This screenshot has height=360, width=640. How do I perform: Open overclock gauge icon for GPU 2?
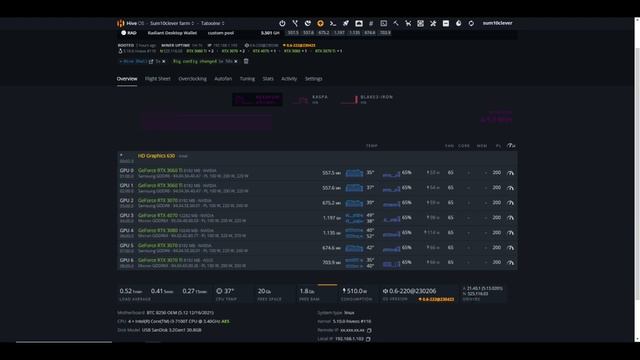pyautogui.click(x=510, y=203)
